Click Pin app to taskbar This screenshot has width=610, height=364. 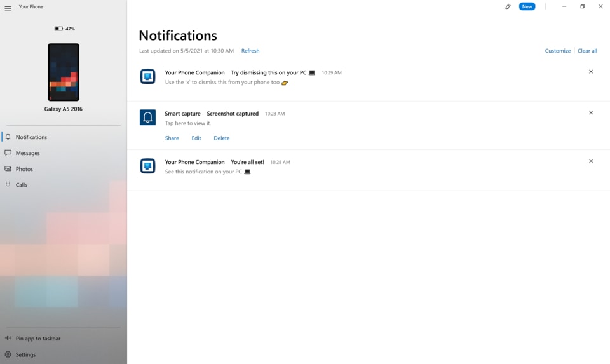click(x=64, y=339)
